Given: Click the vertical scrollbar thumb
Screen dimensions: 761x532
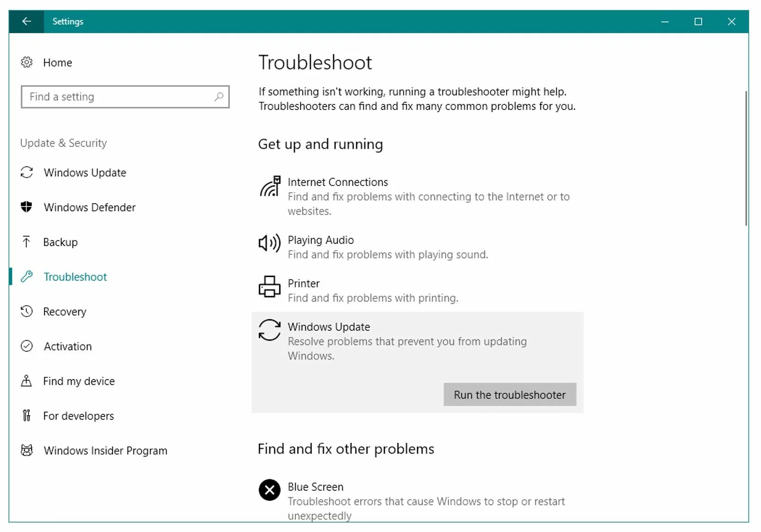Looking at the screenshot, I should coord(746,158).
